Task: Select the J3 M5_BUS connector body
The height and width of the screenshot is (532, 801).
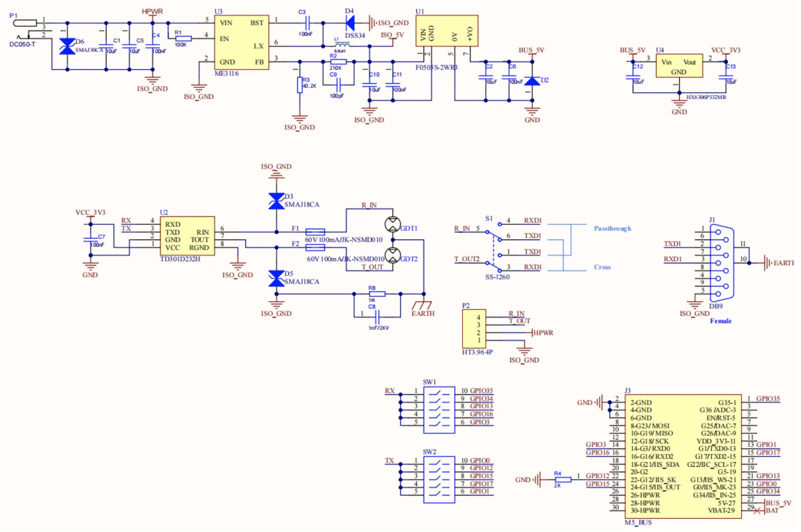Action: [683, 456]
